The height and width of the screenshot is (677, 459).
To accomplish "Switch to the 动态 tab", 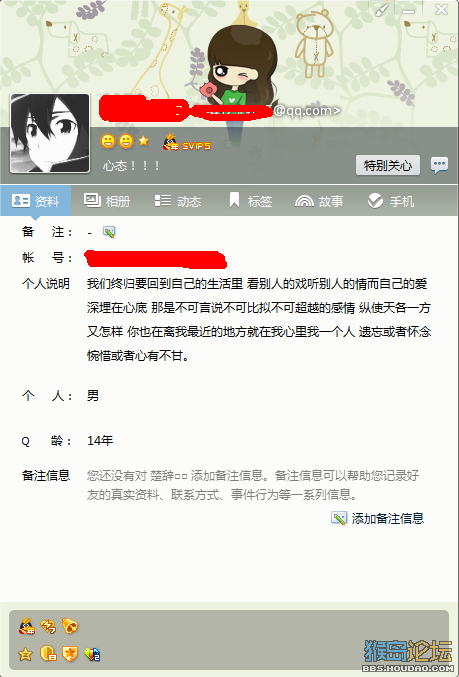I will (178, 201).
